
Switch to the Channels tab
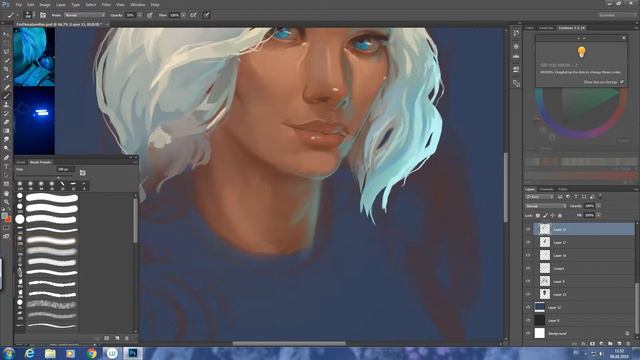546,189
